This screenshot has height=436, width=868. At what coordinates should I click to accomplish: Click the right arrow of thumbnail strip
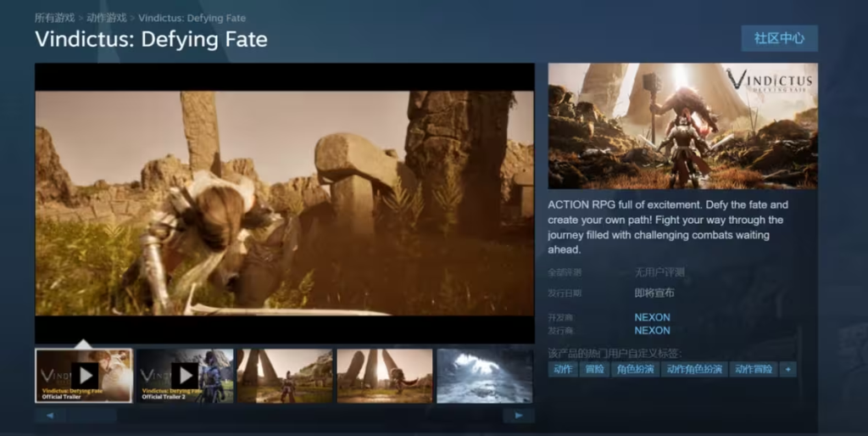coord(519,416)
